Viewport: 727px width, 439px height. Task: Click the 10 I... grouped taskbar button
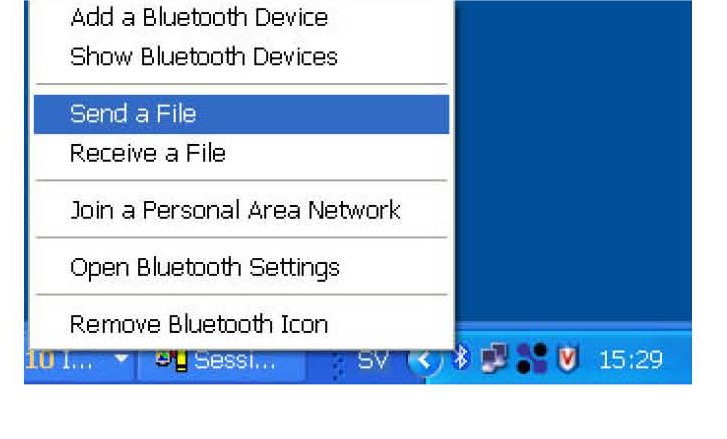pyautogui.click(x=80, y=361)
